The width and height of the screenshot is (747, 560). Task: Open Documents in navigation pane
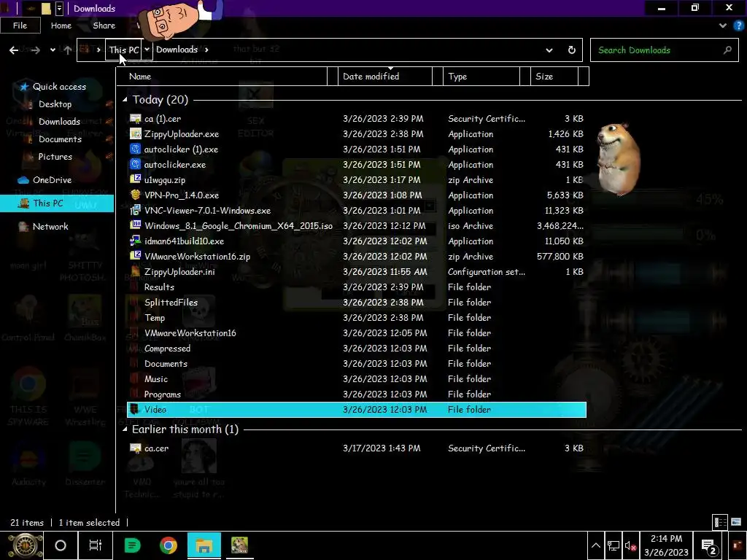tap(60, 139)
